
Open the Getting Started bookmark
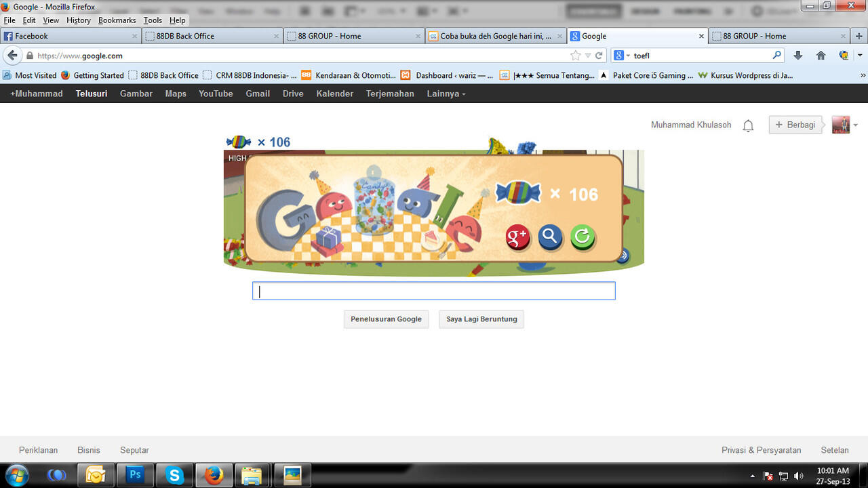pyautogui.click(x=92, y=75)
